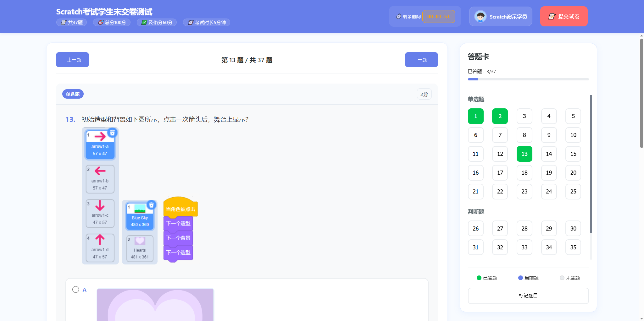Image resolution: width=644 pixels, height=321 pixels.
Task: Go back with 上一题 button
Action: 72,60
